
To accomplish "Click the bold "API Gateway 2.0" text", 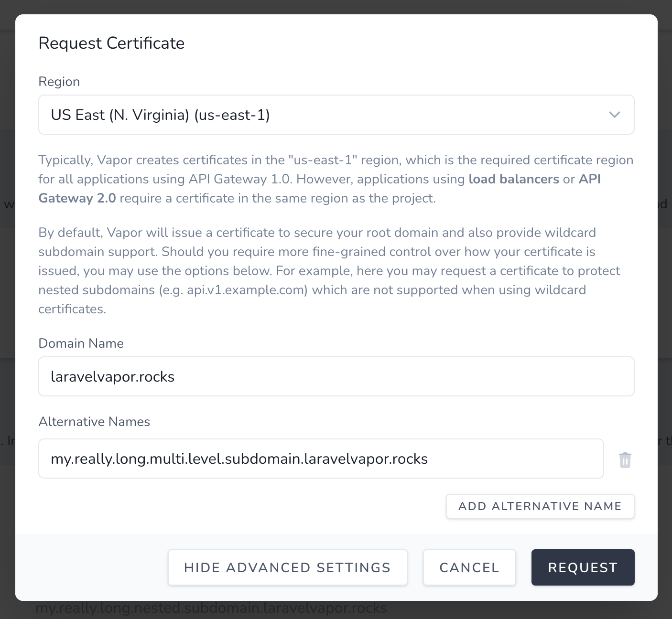I will pos(77,198).
